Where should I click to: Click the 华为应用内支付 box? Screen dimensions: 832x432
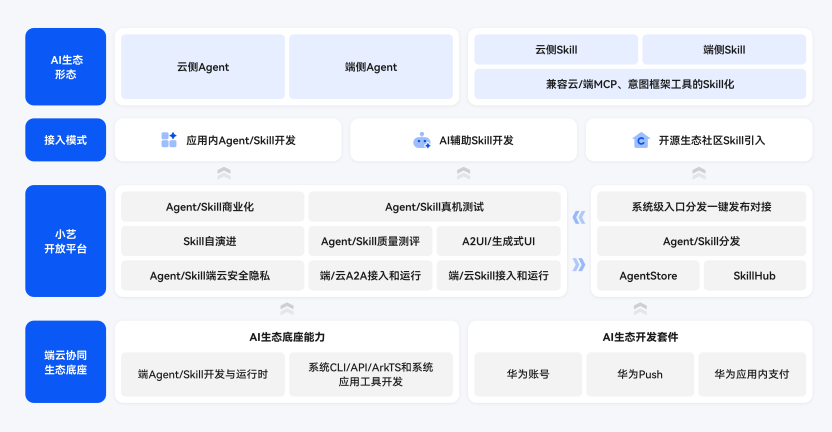coord(752,374)
